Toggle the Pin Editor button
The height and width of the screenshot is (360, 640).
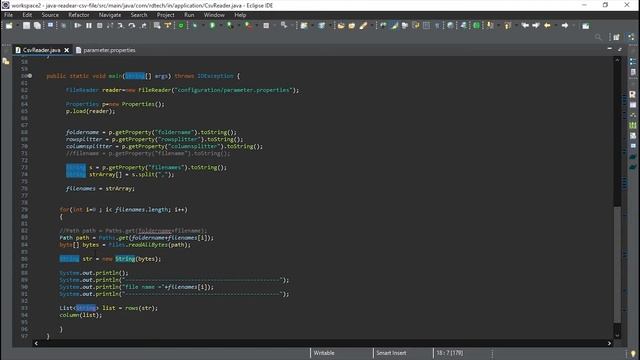(x=586, y=26)
